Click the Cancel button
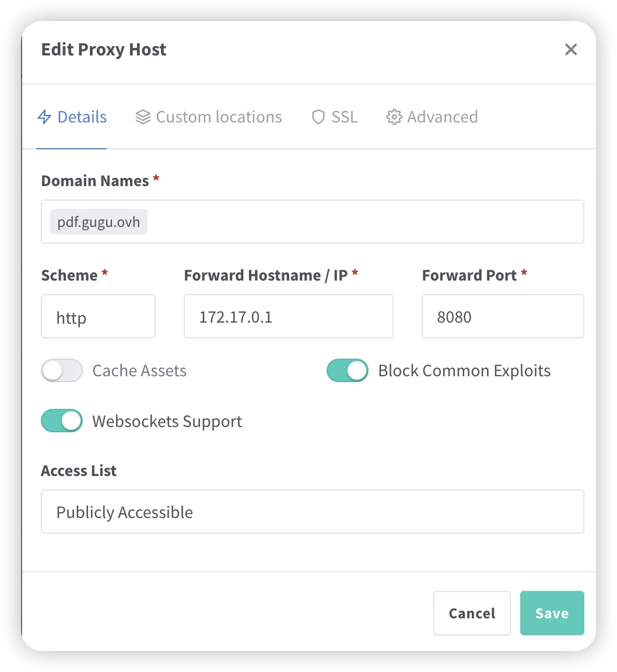This screenshot has height=672, width=617. coord(472,613)
